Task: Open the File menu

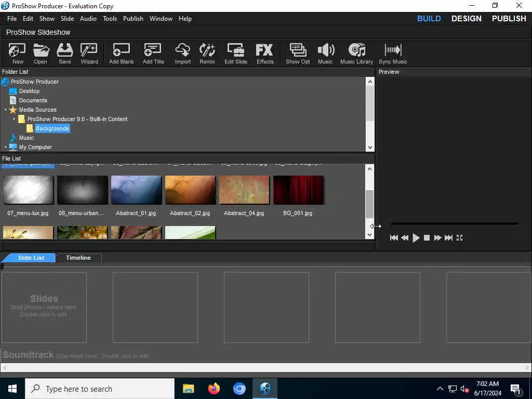Action: tap(12, 19)
